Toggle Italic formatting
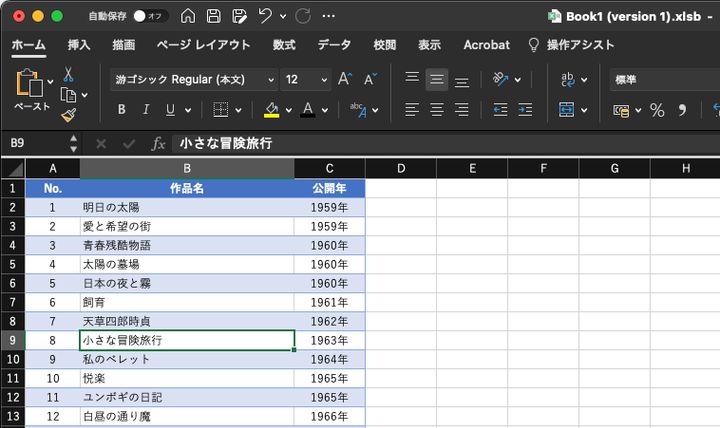Screen dimensions: 720x428 (x=146, y=110)
